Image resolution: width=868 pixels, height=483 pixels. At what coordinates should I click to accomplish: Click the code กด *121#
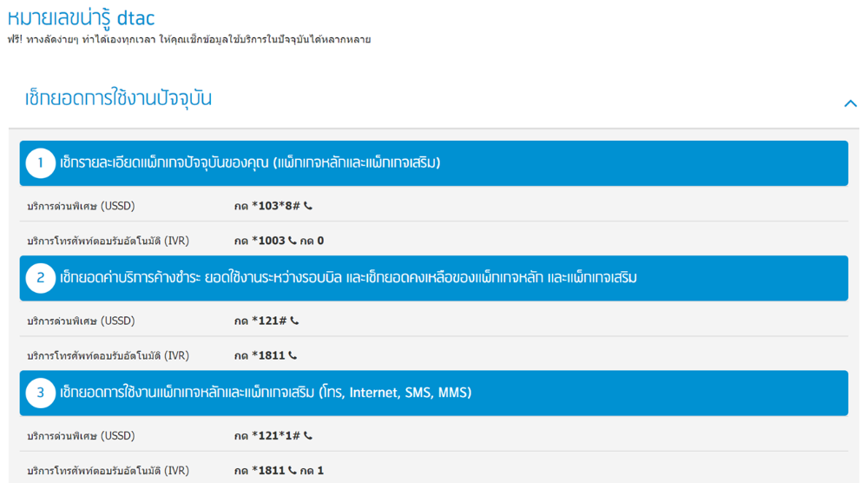(260, 321)
